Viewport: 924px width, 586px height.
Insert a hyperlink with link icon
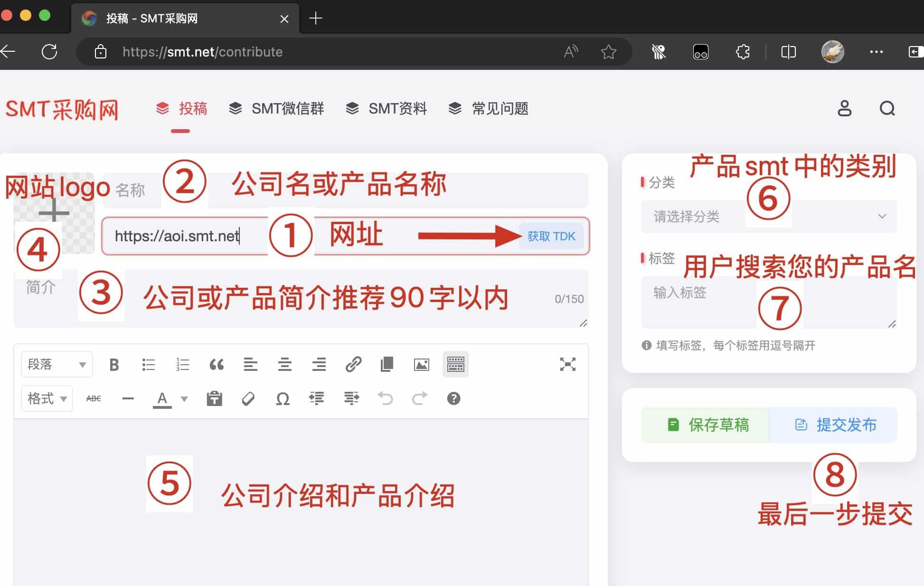tap(353, 365)
